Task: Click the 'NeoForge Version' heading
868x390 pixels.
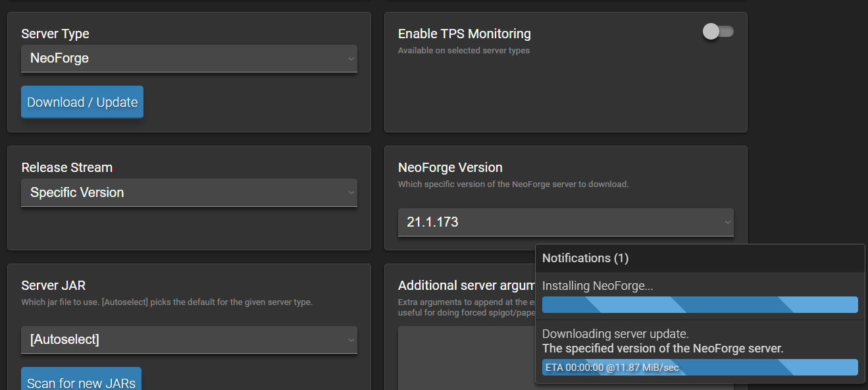Action: 450,168
